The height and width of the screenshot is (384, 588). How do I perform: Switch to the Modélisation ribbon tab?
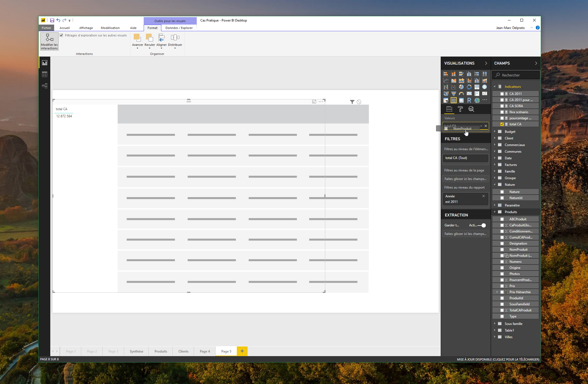110,28
